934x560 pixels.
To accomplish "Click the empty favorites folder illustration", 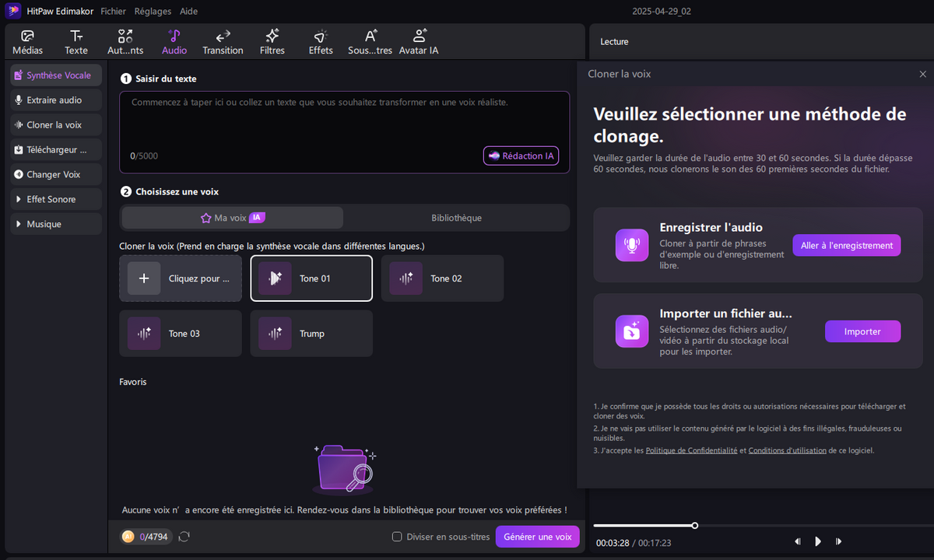I will tap(344, 470).
